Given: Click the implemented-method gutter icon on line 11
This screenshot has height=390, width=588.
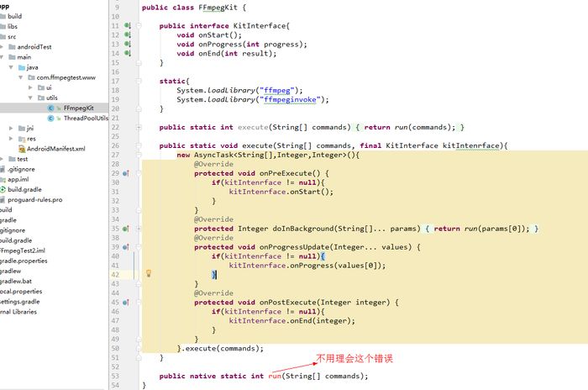Looking at the screenshot, I should pyautogui.click(x=128, y=25).
